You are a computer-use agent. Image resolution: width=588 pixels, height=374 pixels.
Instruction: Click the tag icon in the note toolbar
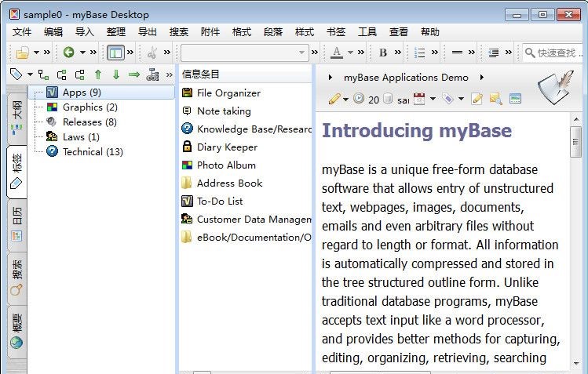[447, 99]
